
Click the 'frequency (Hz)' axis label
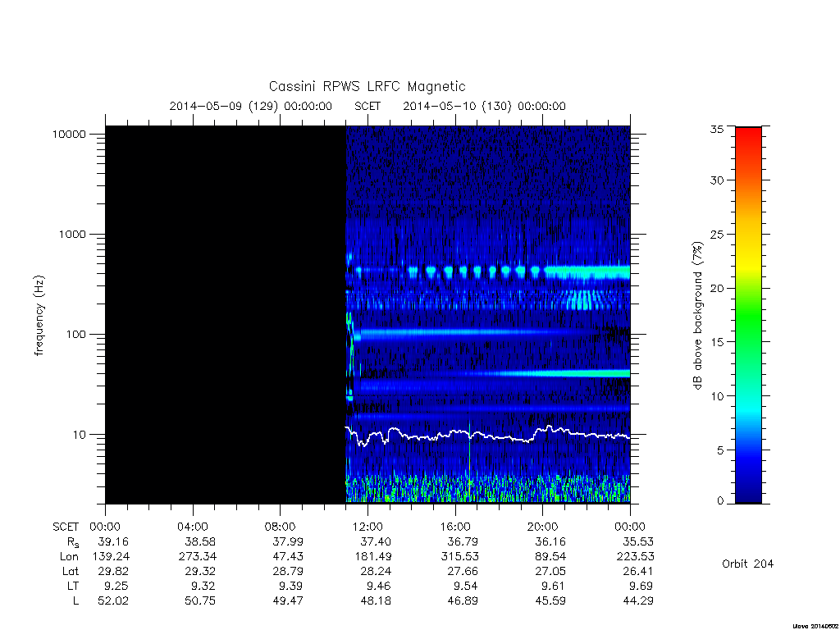pyautogui.click(x=39, y=316)
